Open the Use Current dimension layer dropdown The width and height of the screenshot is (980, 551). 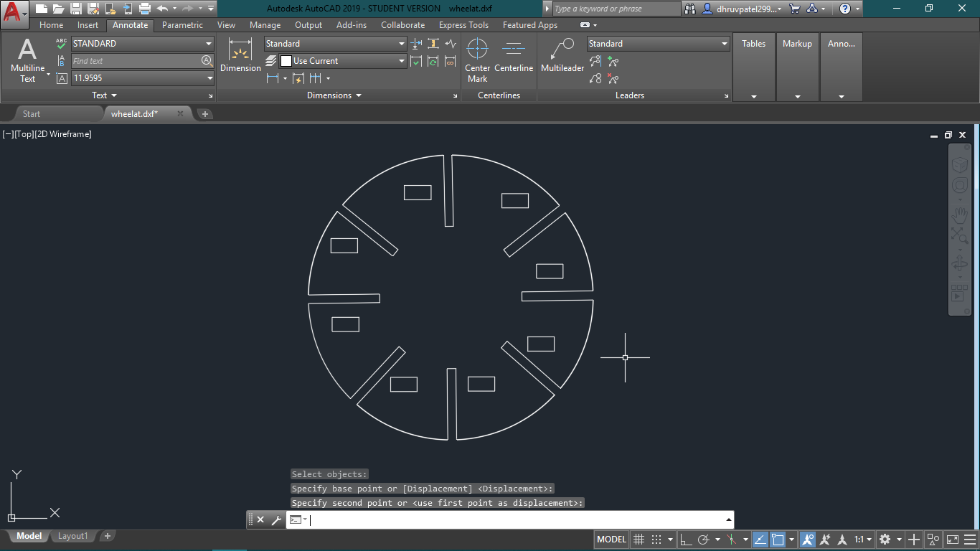point(343,61)
